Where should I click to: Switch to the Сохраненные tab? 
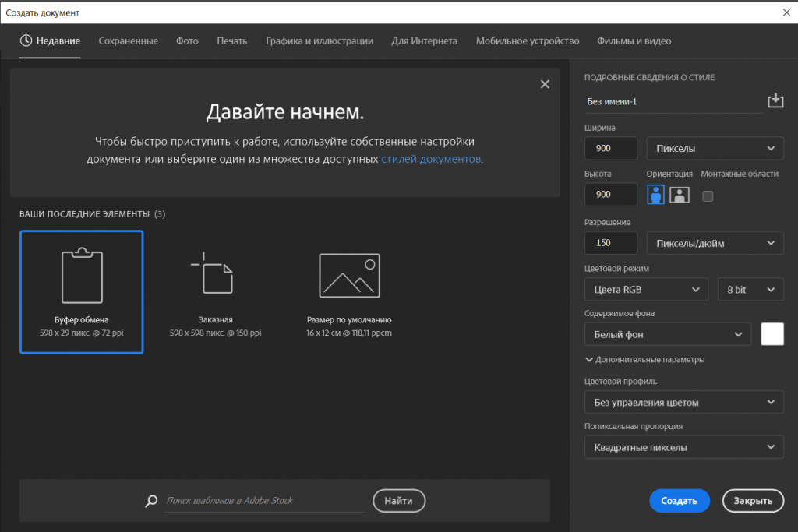coord(129,41)
